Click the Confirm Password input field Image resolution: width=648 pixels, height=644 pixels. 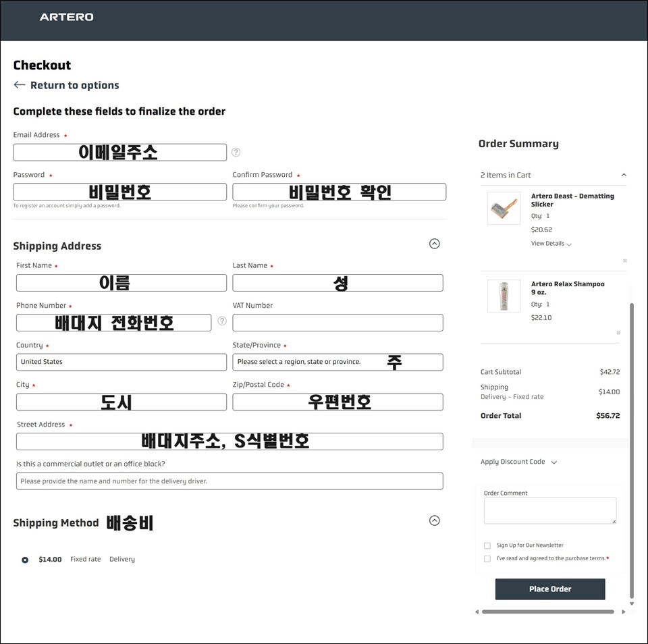[340, 192]
